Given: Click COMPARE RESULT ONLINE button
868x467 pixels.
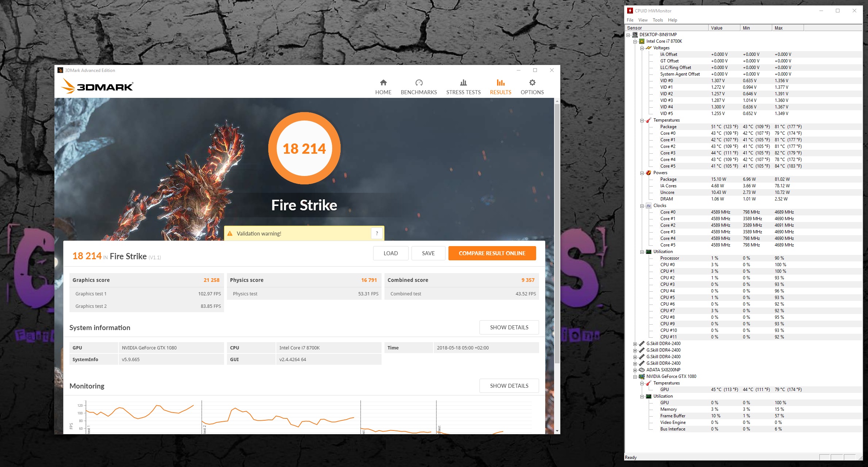Looking at the screenshot, I should (x=492, y=253).
